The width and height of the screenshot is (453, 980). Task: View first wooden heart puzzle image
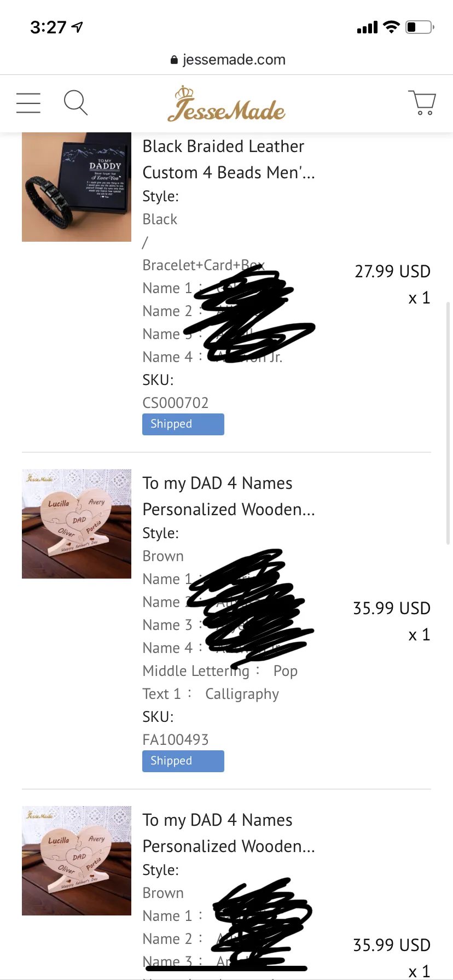click(77, 524)
